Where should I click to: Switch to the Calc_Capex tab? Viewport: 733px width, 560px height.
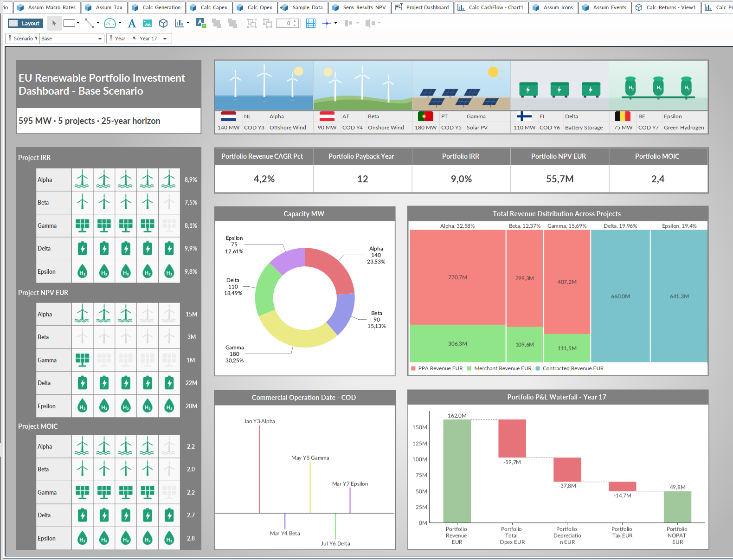point(209,7)
